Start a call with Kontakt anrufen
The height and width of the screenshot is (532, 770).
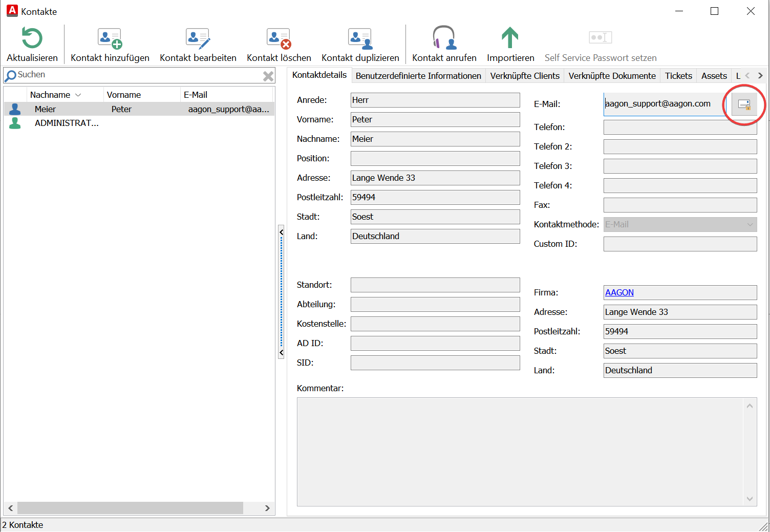pos(444,38)
